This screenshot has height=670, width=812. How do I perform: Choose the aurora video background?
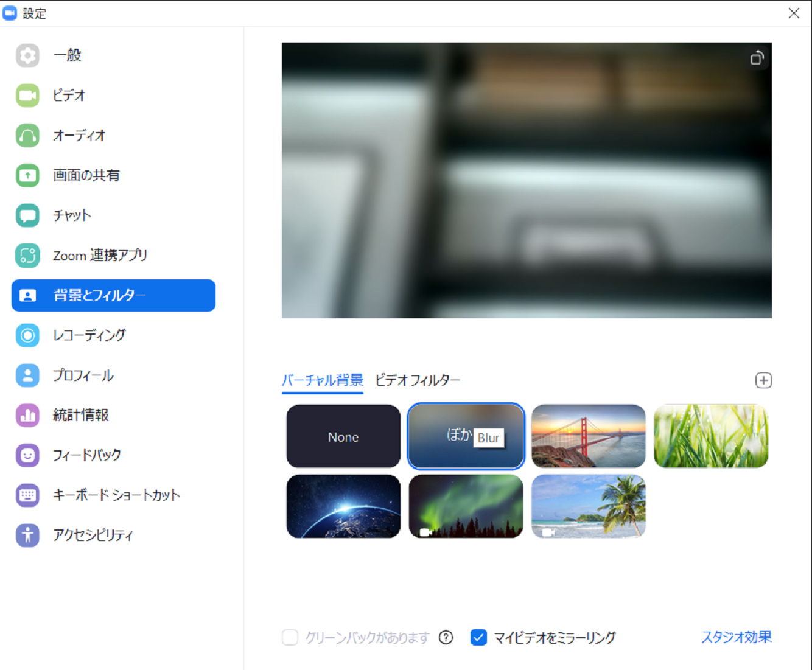click(466, 506)
